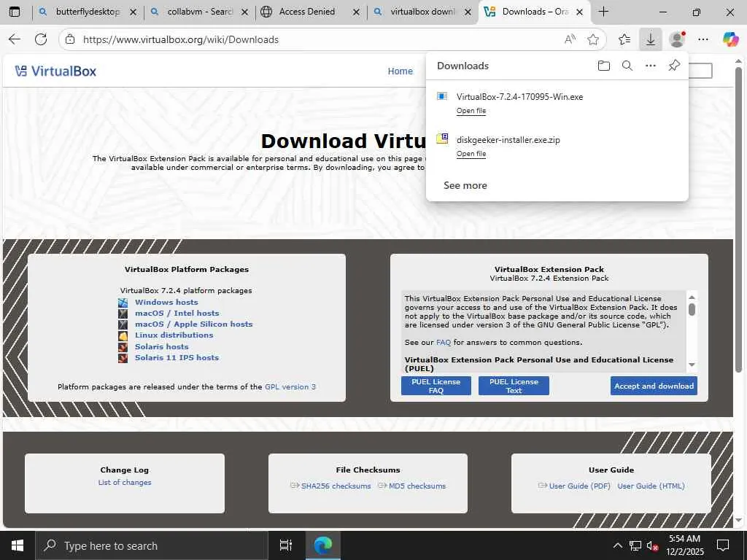Open downloads folder from panel
Image resolution: width=747 pixels, height=560 pixels.
[x=603, y=66]
